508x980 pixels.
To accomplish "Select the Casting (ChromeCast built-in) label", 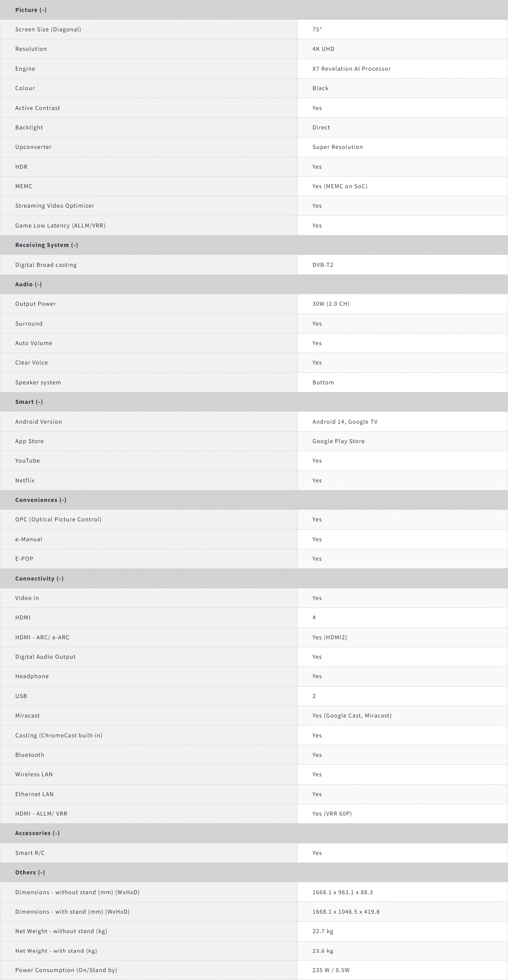I will click(59, 735).
